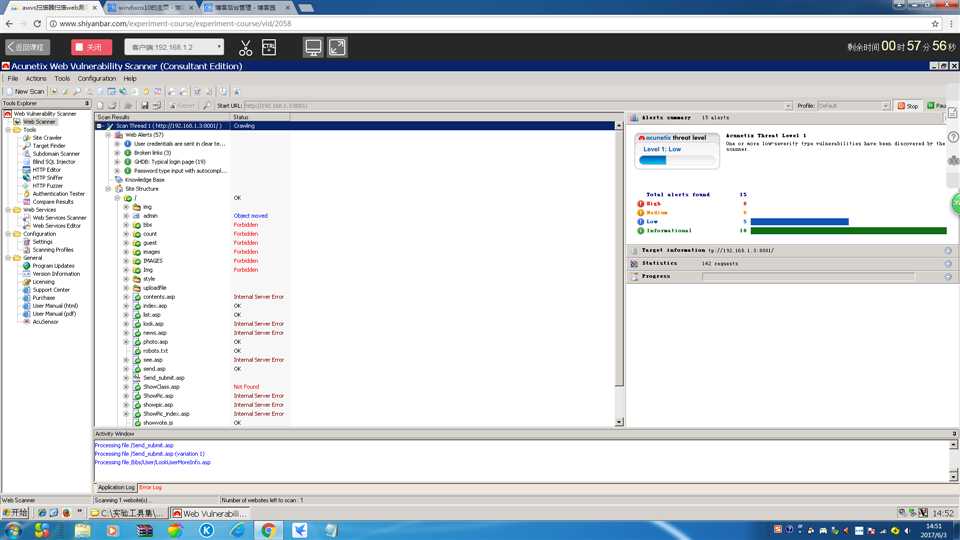Click the monitor display icon in the top bar
960x540 pixels.
point(313,47)
